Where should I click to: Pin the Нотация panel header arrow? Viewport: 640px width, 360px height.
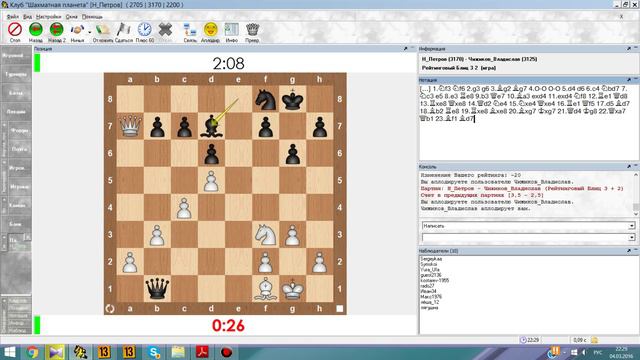point(629,80)
